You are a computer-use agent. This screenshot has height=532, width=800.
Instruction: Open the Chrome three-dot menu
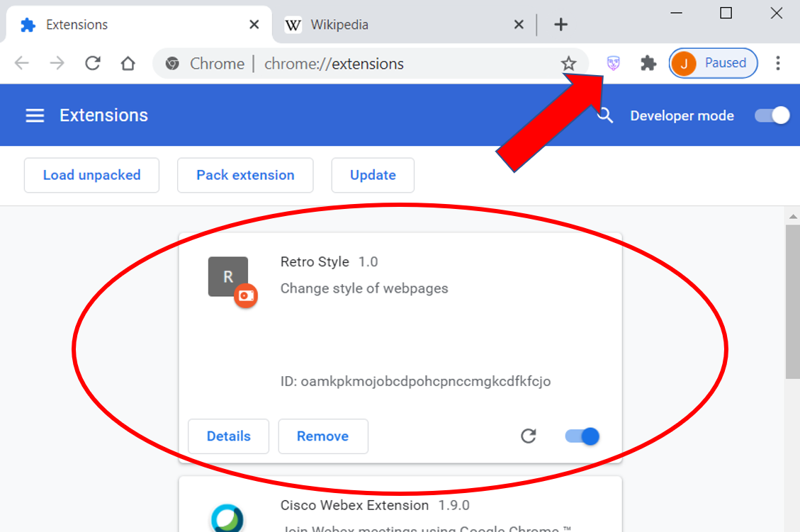[x=778, y=63]
